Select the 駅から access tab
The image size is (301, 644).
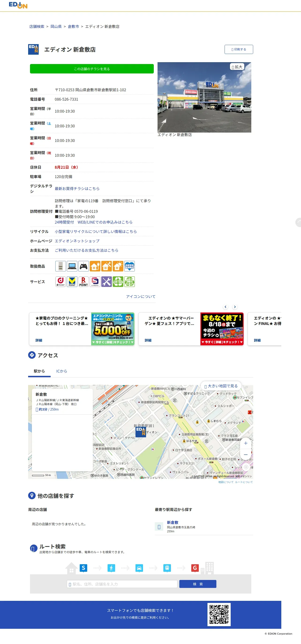39,371
